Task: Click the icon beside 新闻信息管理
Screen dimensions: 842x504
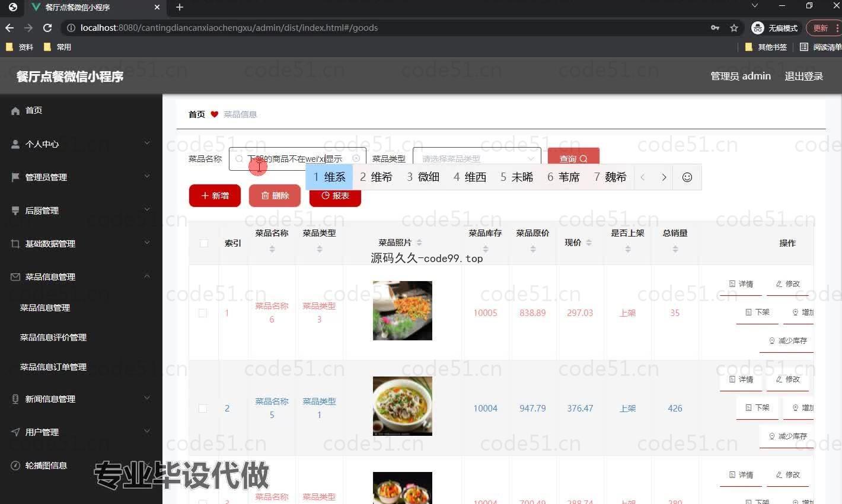Action: (15, 399)
